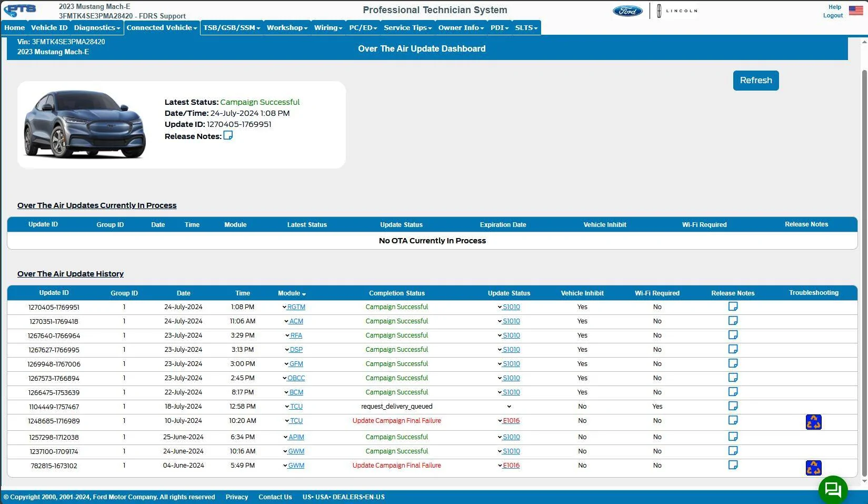This screenshot has height=504, width=868.
Task: Expand the DSP module entry
Action: coord(294,350)
